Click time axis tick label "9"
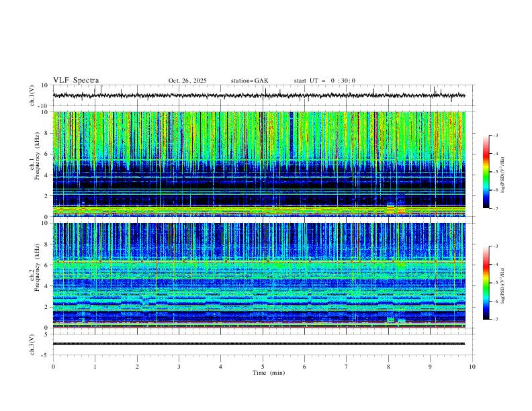532x411 pixels. [x=430, y=367]
